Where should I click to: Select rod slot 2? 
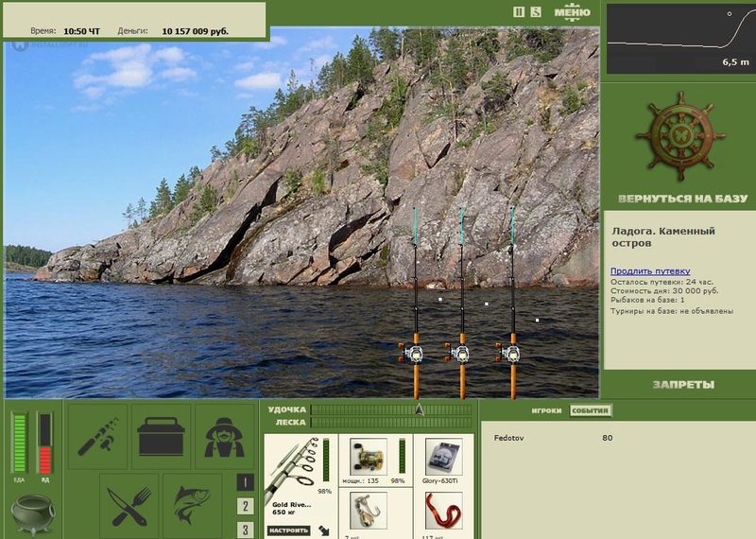click(245, 506)
